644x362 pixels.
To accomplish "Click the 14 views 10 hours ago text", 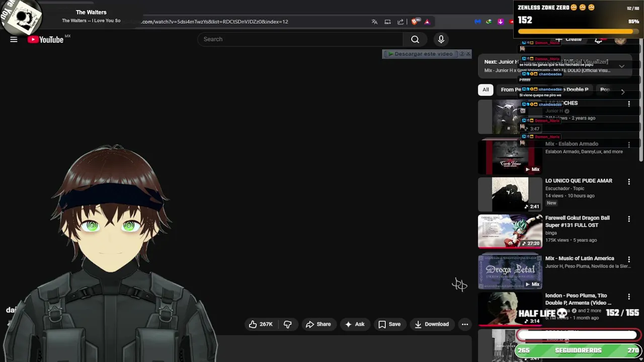I will [x=570, y=196].
